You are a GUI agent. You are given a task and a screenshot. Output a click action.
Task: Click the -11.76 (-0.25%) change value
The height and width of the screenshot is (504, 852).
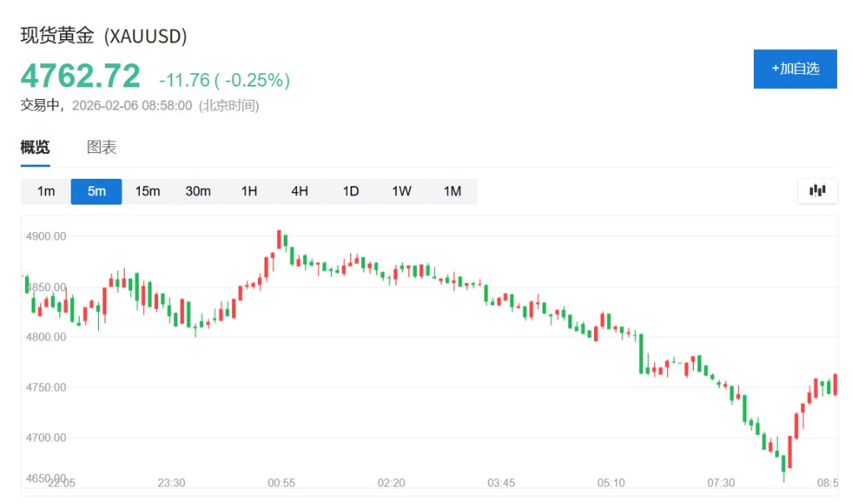tap(225, 80)
